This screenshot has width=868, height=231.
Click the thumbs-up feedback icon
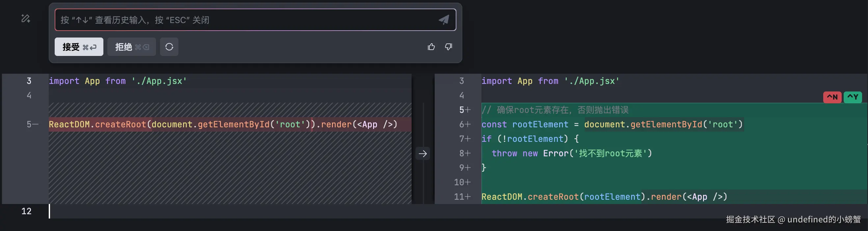click(431, 47)
